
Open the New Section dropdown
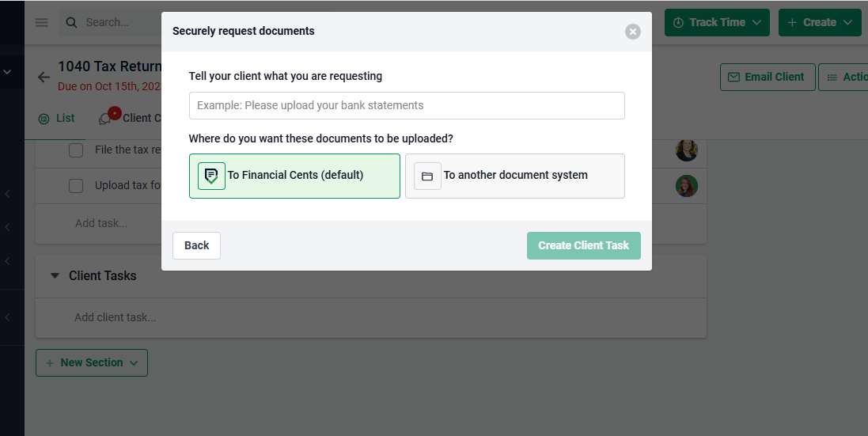click(x=92, y=363)
